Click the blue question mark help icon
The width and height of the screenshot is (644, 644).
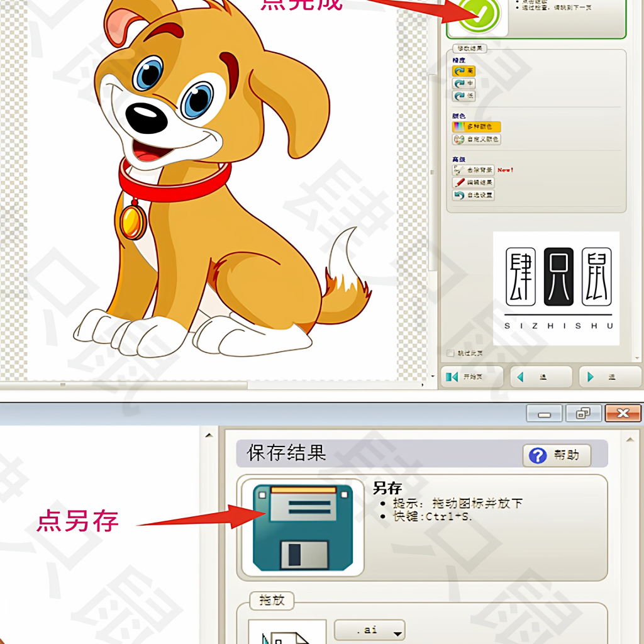[538, 455]
